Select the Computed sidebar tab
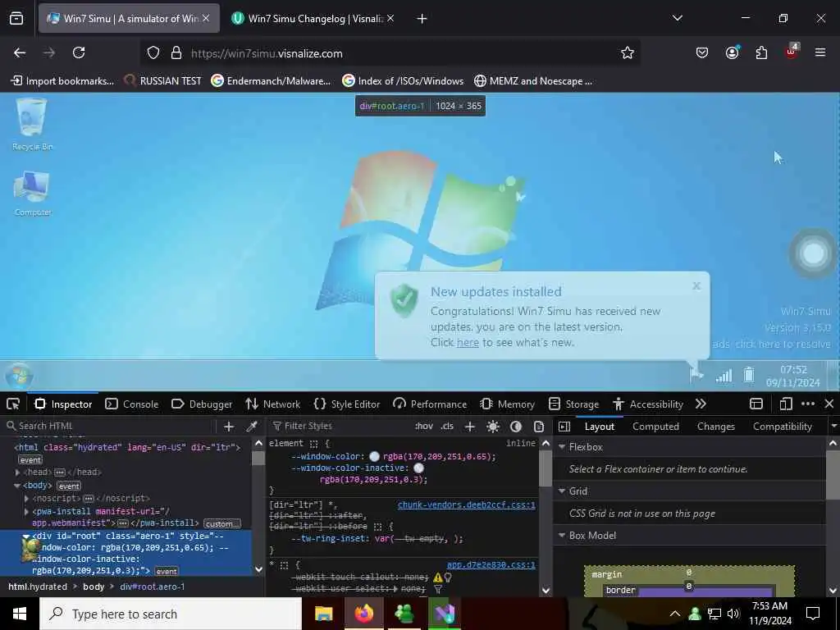840x630 pixels. [x=655, y=427]
